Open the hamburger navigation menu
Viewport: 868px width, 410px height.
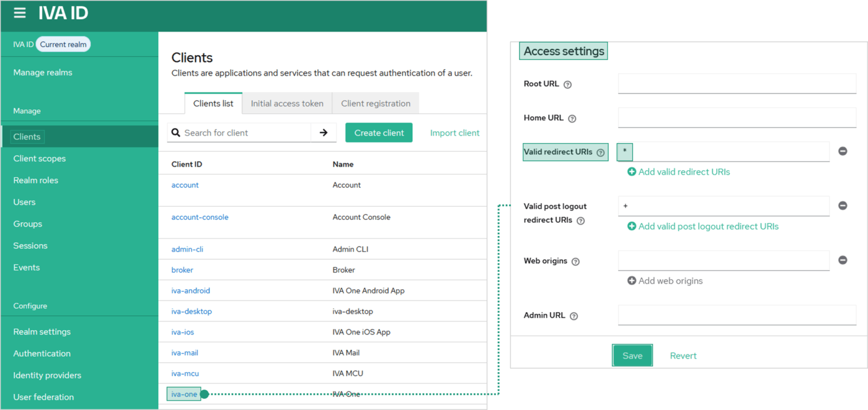(20, 13)
